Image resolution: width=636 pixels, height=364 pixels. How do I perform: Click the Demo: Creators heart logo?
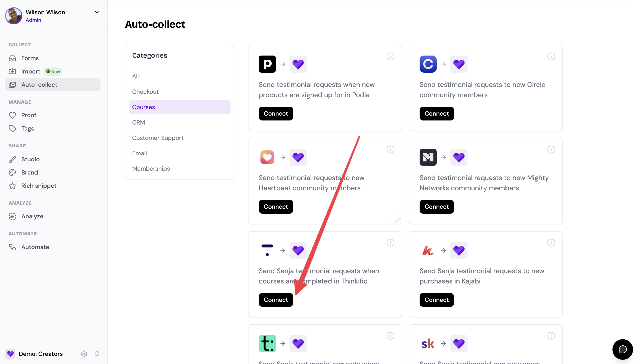pos(10,354)
